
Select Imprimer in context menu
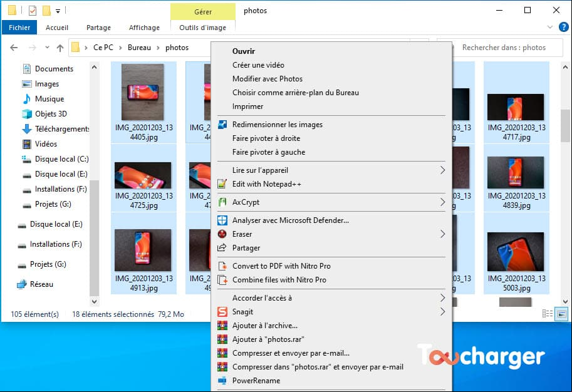(331, 107)
